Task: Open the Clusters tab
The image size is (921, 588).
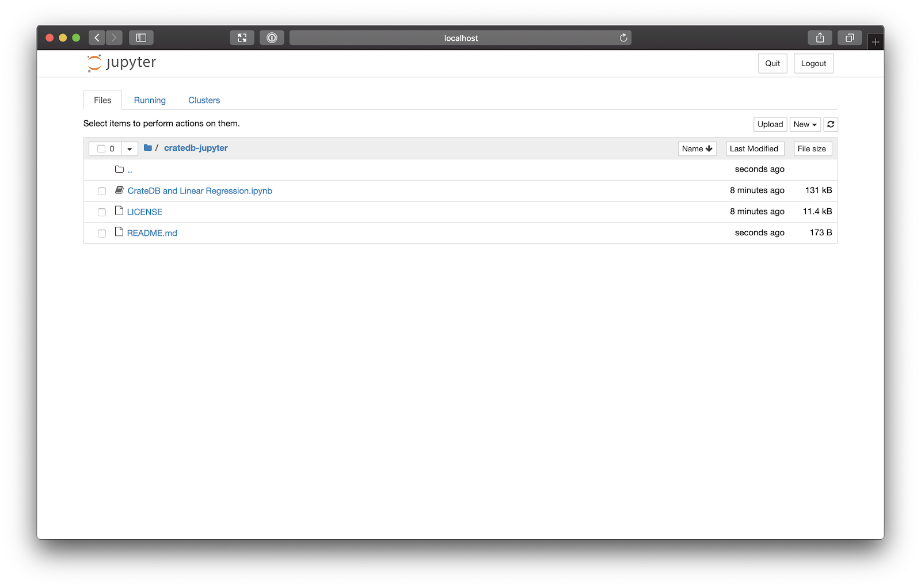Action: [x=204, y=100]
